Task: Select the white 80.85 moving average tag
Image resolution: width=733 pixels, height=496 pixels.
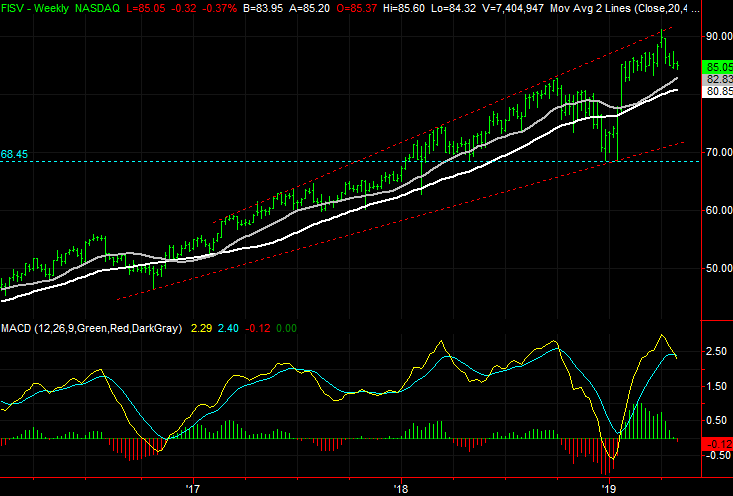Action: (x=718, y=92)
